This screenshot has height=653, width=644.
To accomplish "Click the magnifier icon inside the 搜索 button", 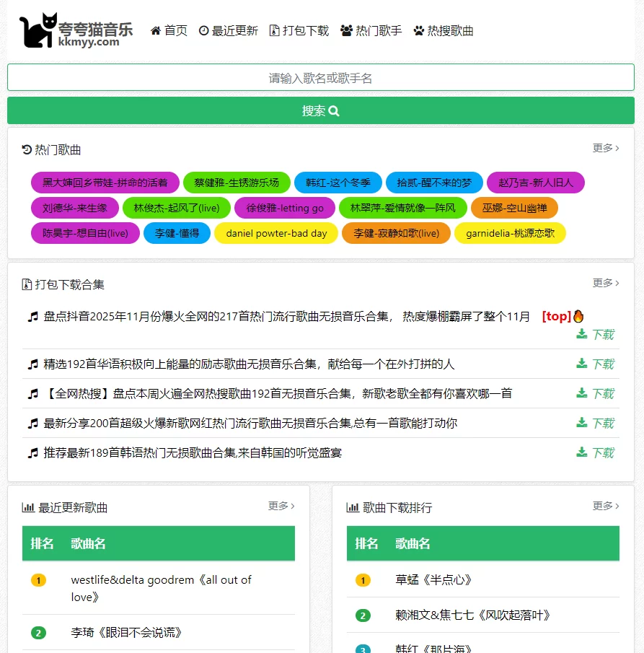I will pos(333,110).
